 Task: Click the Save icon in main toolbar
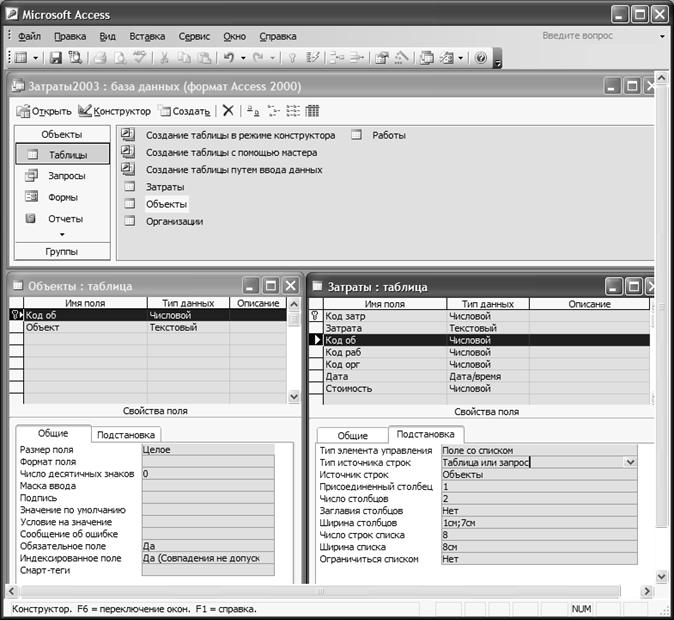[56, 59]
